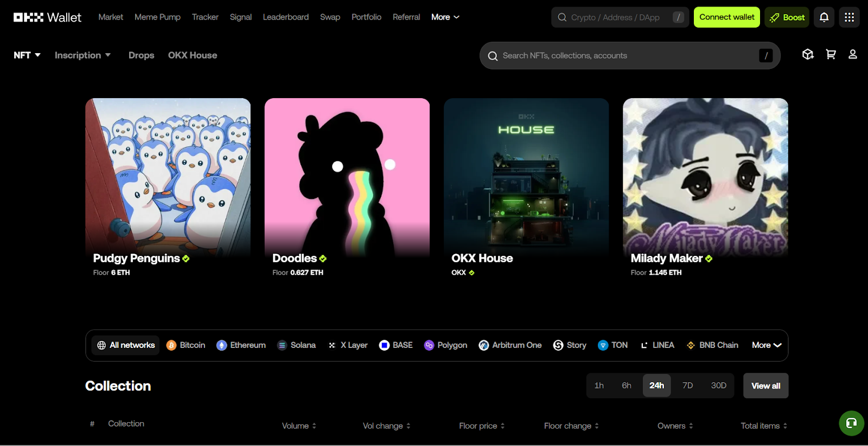868x446 pixels.
Task: Expand the NFT dropdown menu
Action: [x=27, y=55]
